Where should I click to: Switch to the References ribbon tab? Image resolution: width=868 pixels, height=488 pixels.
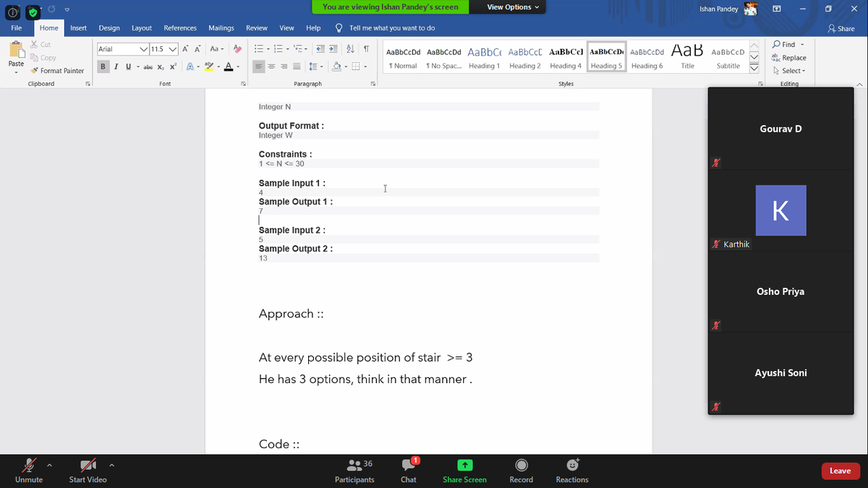click(x=179, y=27)
